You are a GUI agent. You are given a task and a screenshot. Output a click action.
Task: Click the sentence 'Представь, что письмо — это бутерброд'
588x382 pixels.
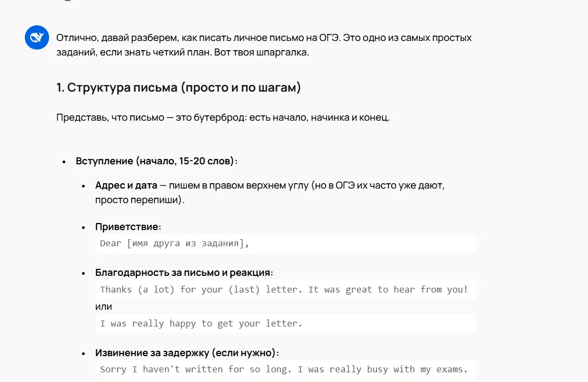tap(152, 117)
